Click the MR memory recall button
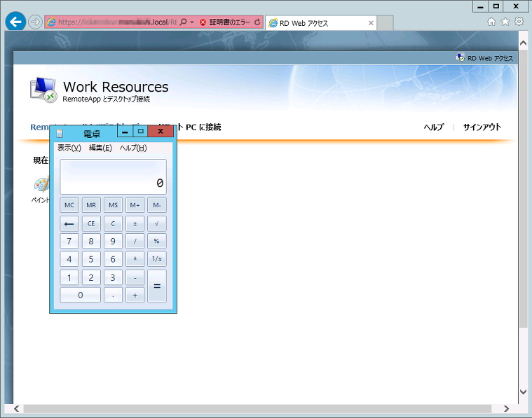Screen dimensions: 532x418 tap(91, 205)
